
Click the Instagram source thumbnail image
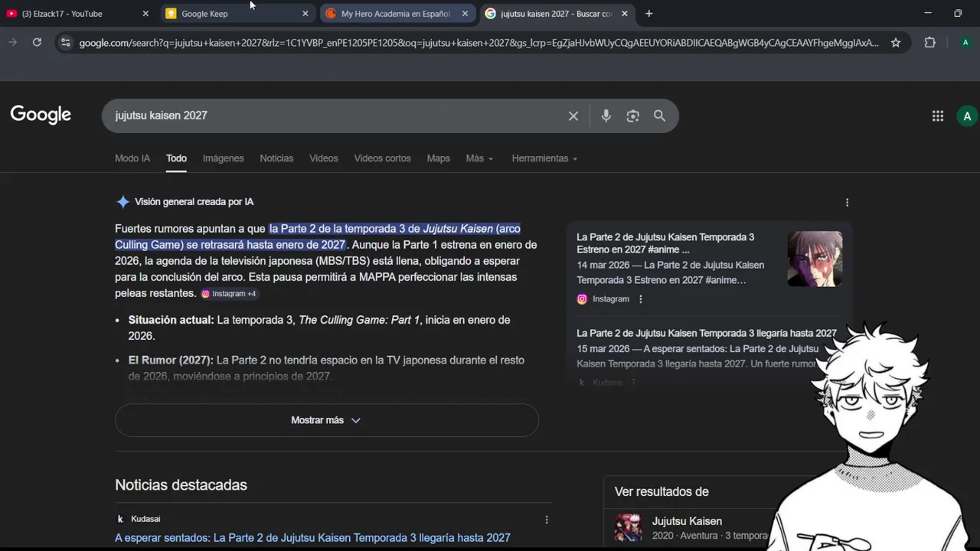tap(815, 259)
